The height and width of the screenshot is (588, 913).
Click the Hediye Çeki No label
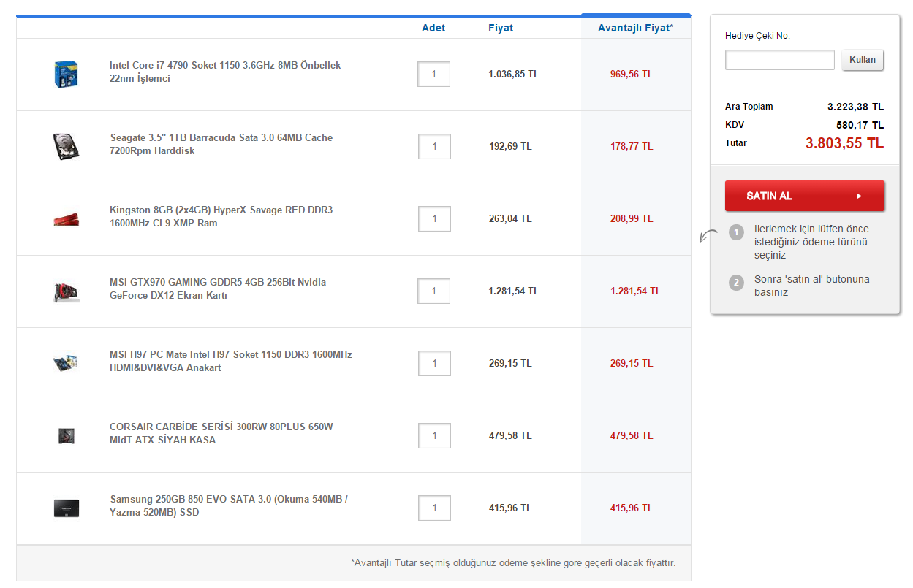pyautogui.click(x=757, y=36)
